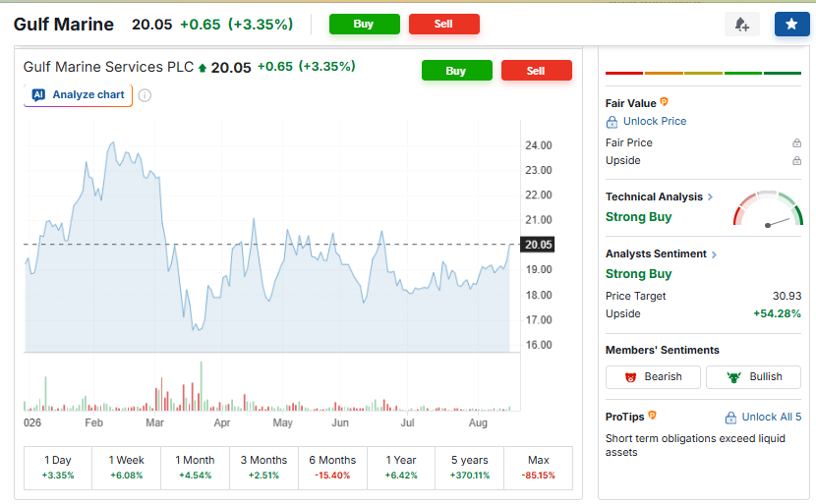Click the green Buy button in header

tap(365, 24)
